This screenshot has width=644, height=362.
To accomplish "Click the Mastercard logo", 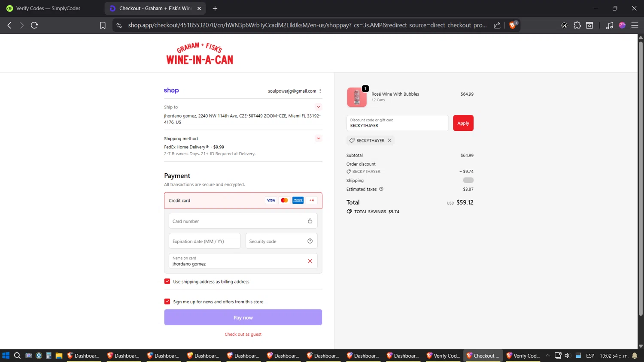I will 284,200.
